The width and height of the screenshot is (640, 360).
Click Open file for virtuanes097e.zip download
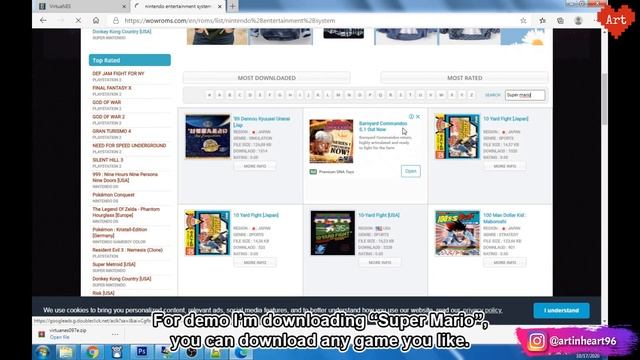coord(60,337)
